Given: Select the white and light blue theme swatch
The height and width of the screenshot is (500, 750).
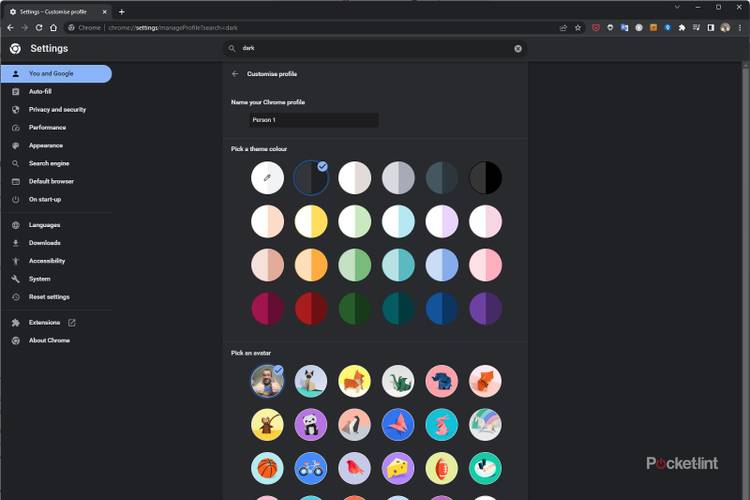Looking at the screenshot, I should 398,222.
